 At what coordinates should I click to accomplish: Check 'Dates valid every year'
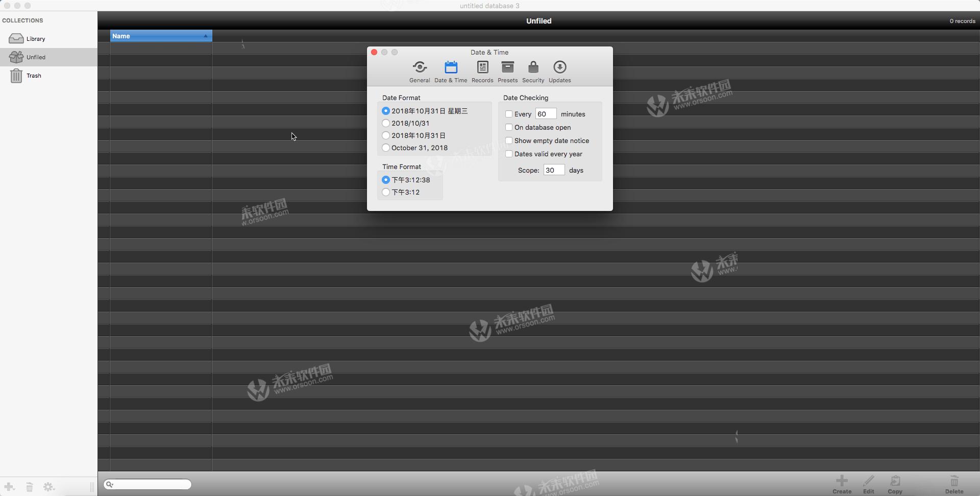click(509, 154)
